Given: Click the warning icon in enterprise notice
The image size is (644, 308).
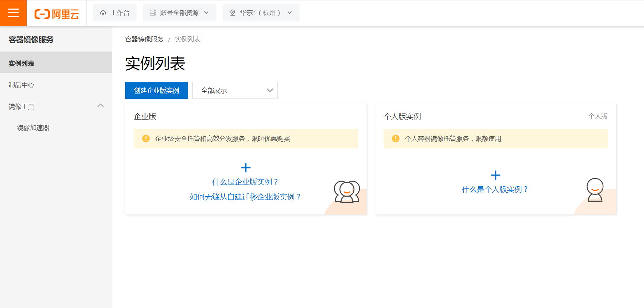Looking at the screenshot, I should pyautogui.click(x=146, y=138).
